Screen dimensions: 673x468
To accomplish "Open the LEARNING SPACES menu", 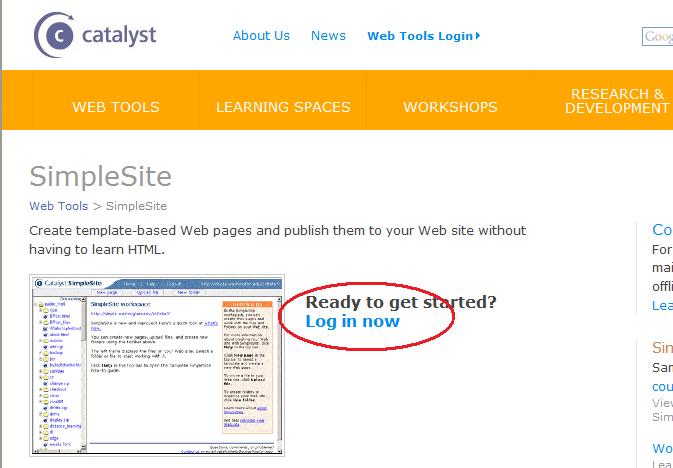I will [x=283, y=107].
